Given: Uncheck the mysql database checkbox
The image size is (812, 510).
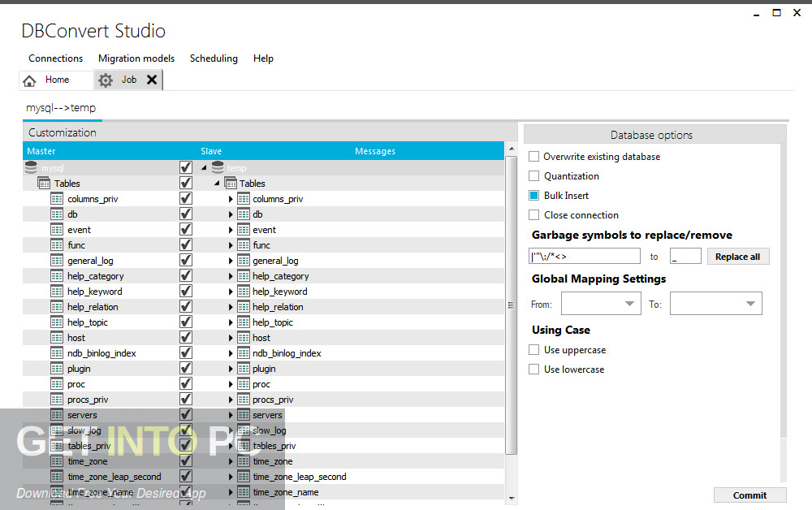Looking at the screenshot, I should pyautogui.click(x=186, y=167).
